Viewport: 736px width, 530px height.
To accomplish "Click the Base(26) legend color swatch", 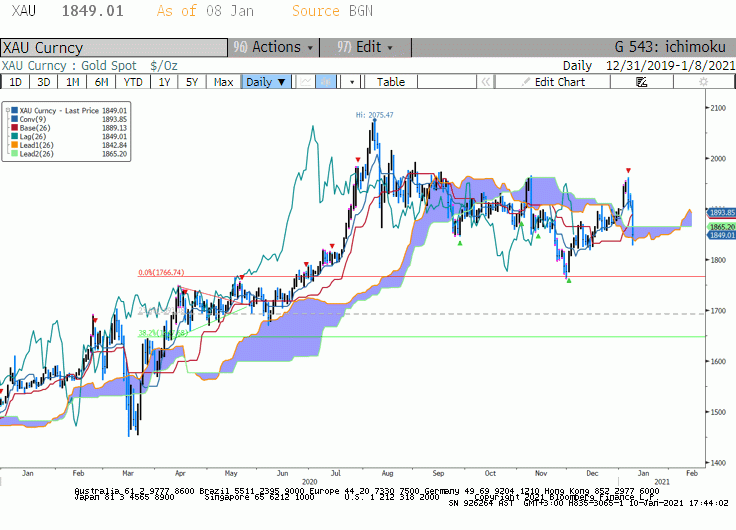I will point(15,128).
